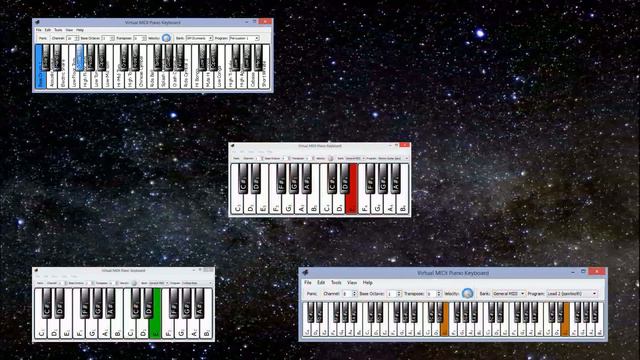Viewport: 640px width, 360px height.
Task: Play the C#3 black key in middle window
Action: click(x=243, y=179)
